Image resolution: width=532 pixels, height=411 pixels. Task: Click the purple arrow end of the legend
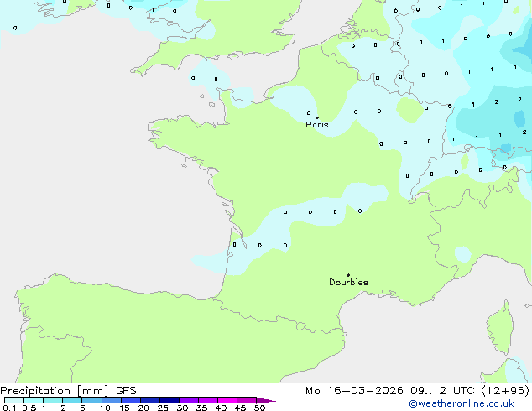tap(266, 400)
